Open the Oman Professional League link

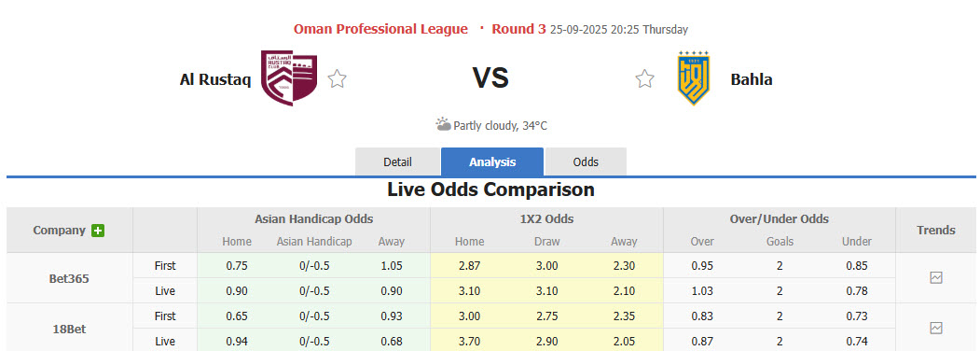[380, 29]
